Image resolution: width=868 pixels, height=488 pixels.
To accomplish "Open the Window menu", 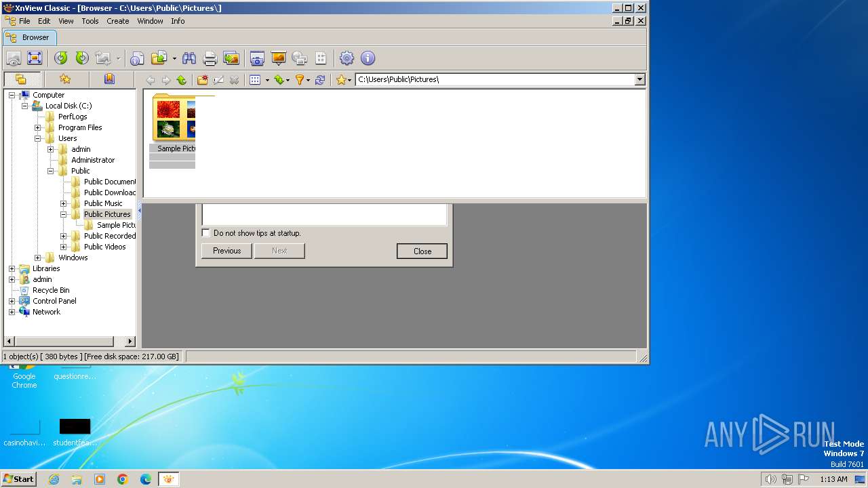I will tap(150, 21).
